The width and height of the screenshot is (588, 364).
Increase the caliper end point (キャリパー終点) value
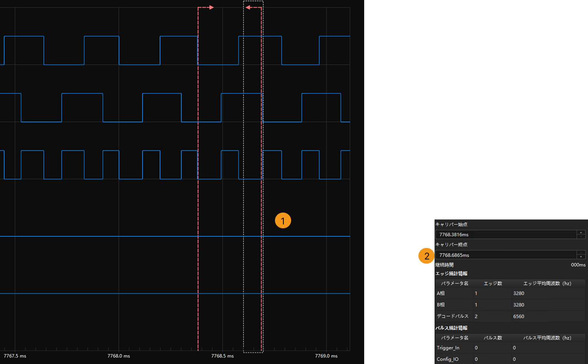tap(581, 253)
